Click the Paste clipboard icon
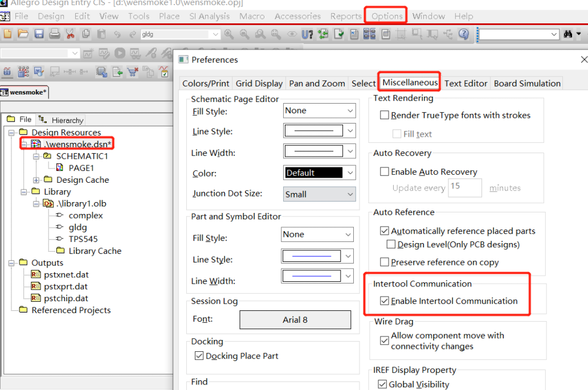The width and height of the screenshot is (588, 390). pyautogui.click(x=101, y=34)
